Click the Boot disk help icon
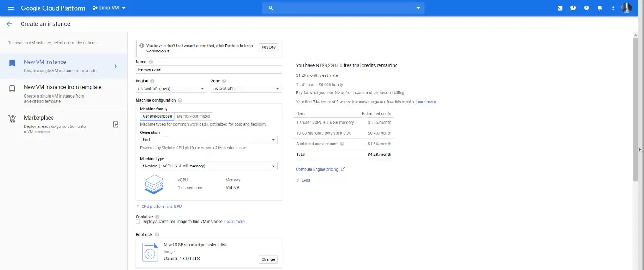This screenshot has width=644, height=270. [157, 235]
